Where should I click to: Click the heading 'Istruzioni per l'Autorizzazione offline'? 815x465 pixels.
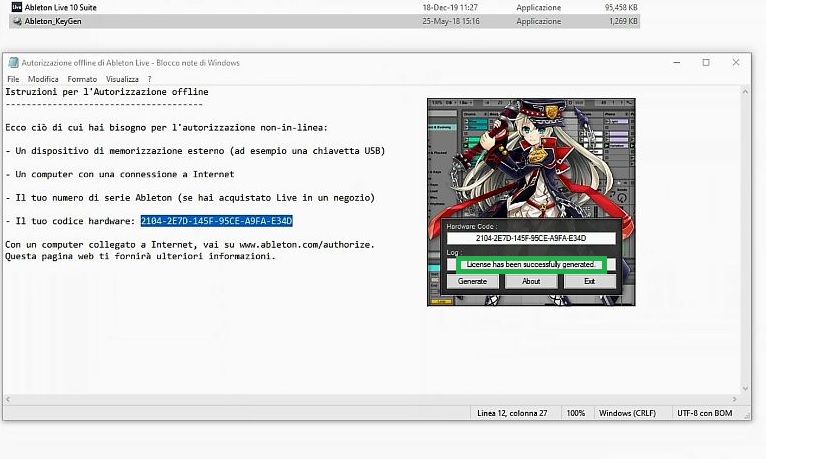pyautogui.click(x=107, y=91)
